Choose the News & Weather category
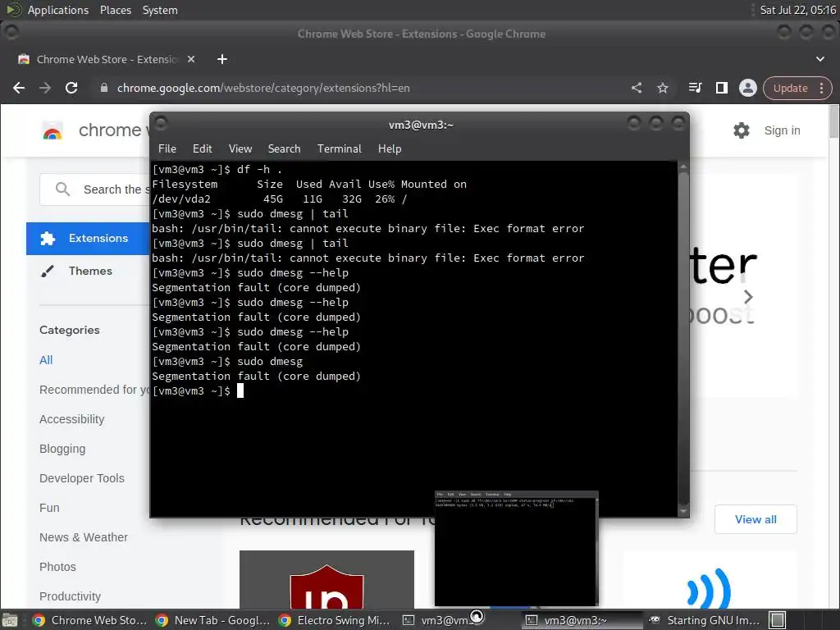This screenshot has width=840, height=630. click(x=84, y=536)
